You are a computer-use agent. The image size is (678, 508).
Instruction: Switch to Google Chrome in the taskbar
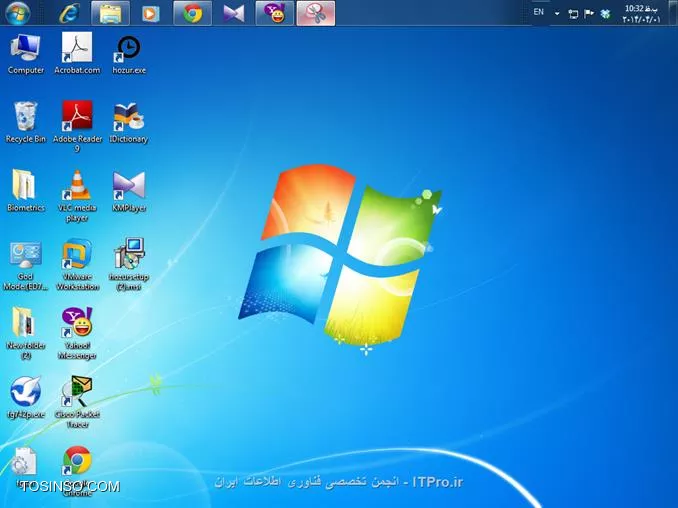coord(193,13)
